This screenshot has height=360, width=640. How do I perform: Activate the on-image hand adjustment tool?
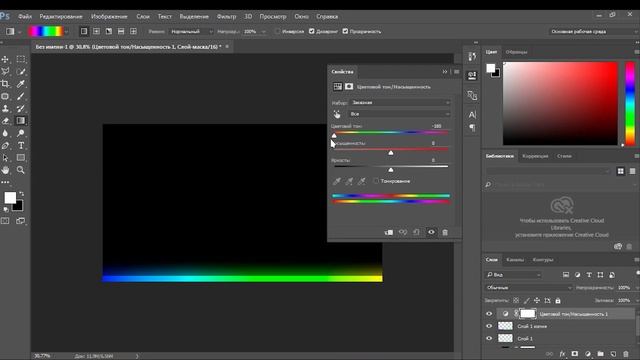337,114
